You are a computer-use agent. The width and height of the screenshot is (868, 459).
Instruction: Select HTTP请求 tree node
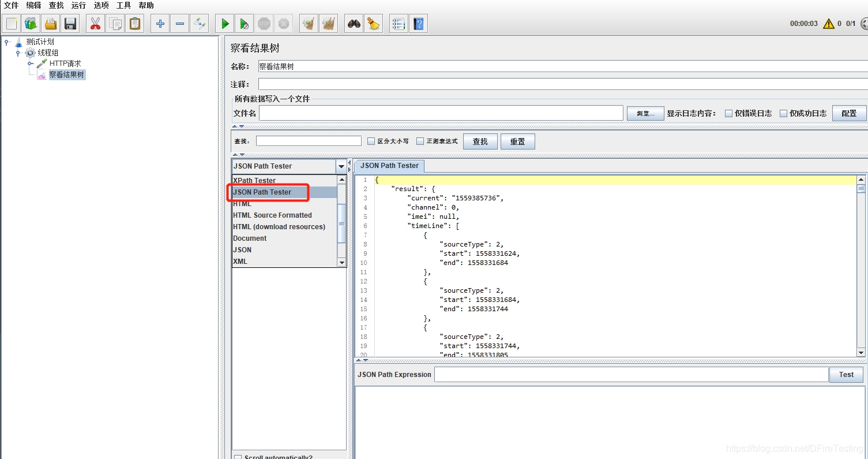tap(65, 64)
